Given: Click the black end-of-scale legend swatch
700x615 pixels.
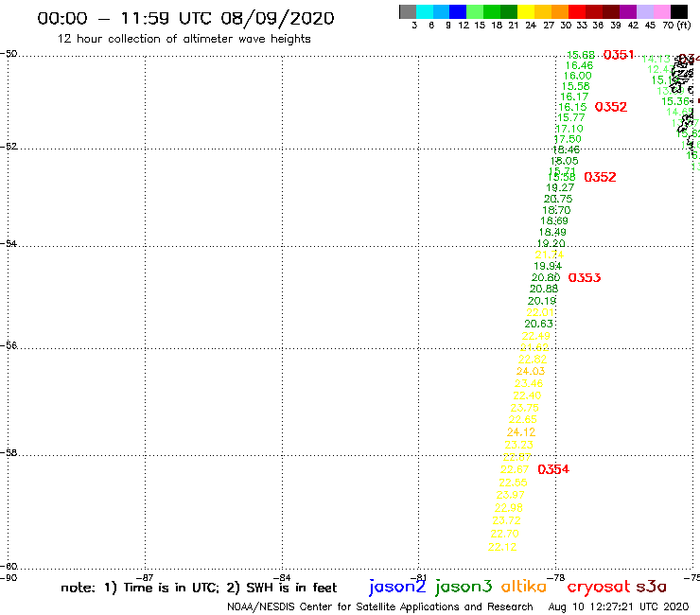Looking at the screenshot, I should tap(679, 11).
